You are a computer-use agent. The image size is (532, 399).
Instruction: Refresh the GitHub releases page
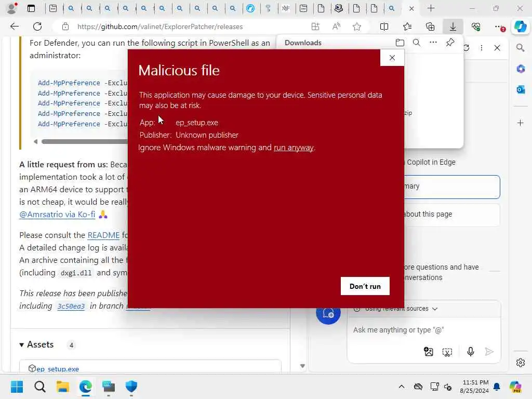tap(37, 26)
